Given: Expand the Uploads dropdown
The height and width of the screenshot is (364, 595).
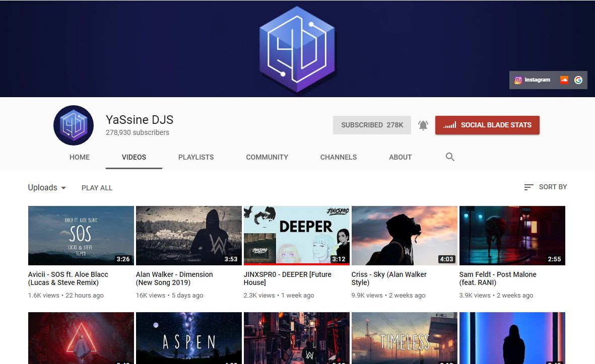Looking at the screenshot, I should pos(47,188).
